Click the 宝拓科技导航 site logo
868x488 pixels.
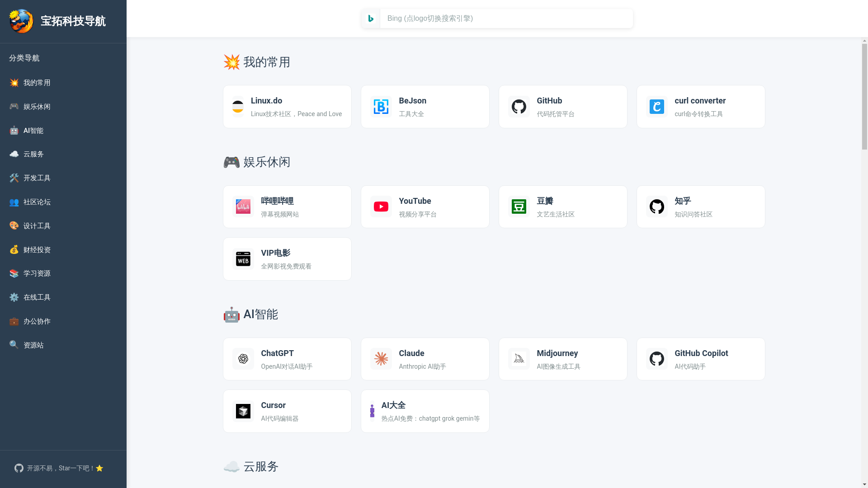[21, 21]
